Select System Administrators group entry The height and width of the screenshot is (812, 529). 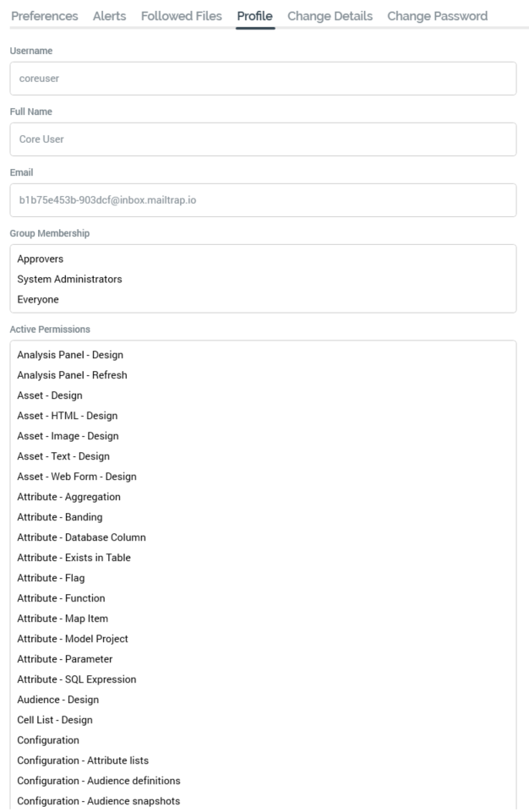69,280
